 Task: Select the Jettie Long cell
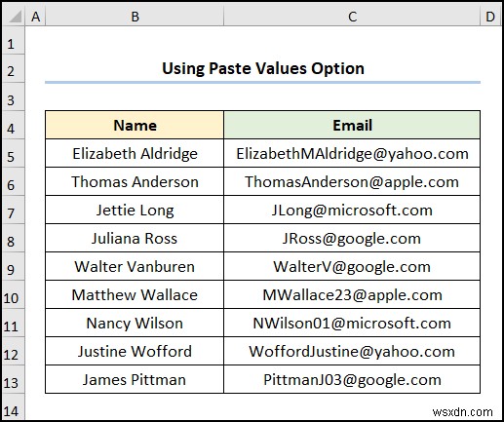[135, 210]
